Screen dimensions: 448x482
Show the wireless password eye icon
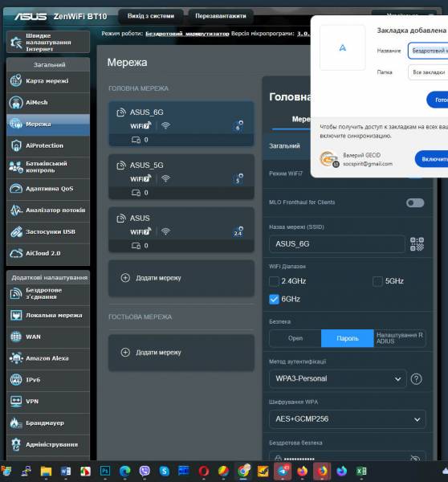(415, 459)
